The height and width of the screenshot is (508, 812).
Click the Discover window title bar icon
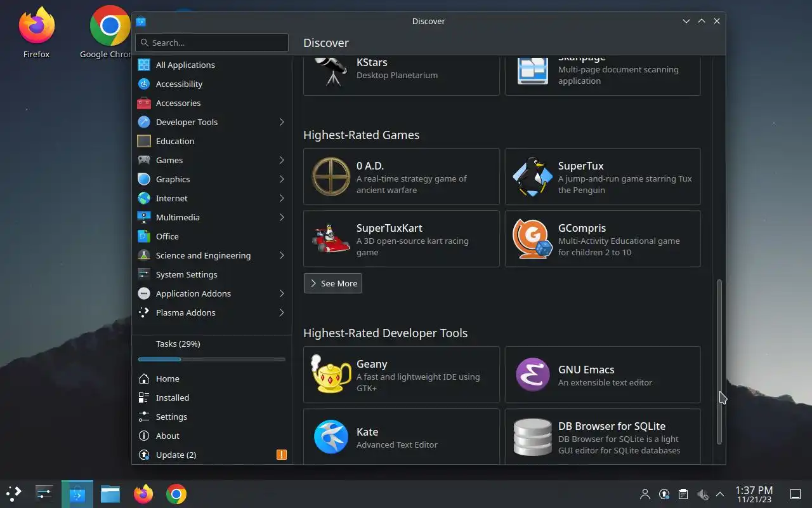(141, 21)
